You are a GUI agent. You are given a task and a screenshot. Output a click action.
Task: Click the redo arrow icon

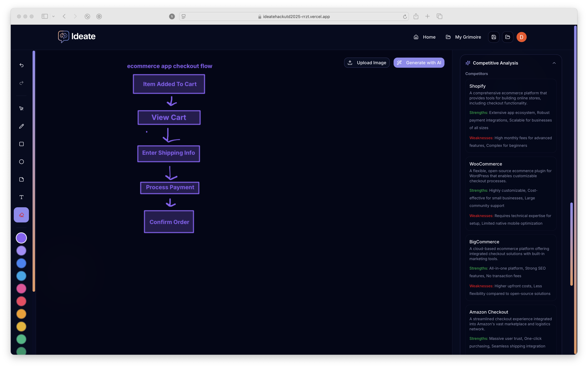[21, 83]
